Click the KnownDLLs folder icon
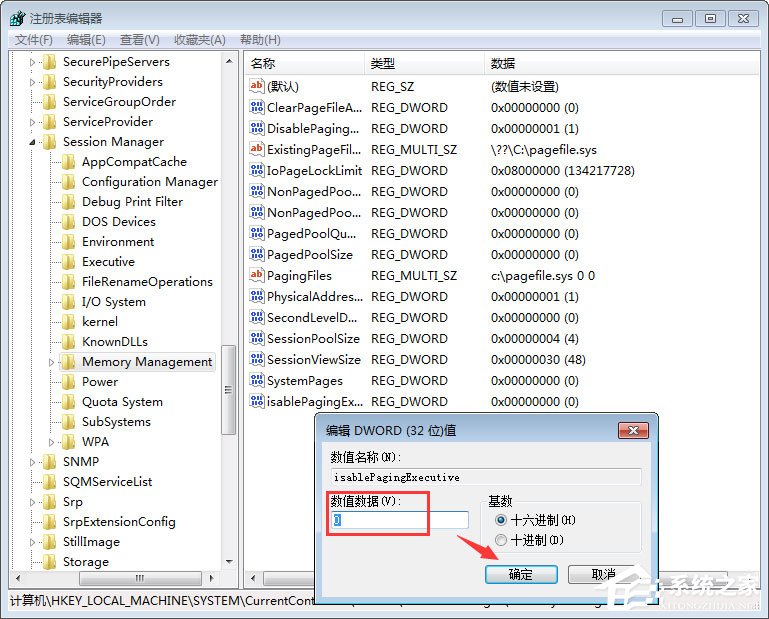 click(x=68, y=342)
